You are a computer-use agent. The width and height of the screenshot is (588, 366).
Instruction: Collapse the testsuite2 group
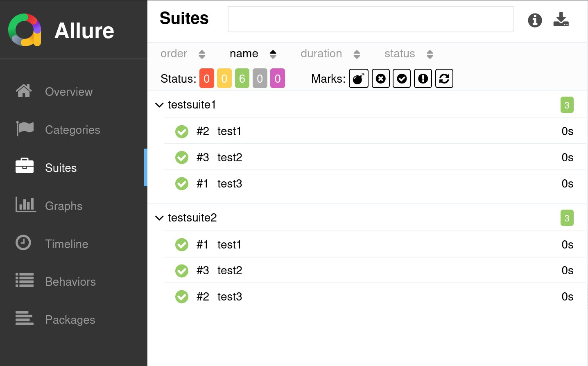tap(159, 218)
